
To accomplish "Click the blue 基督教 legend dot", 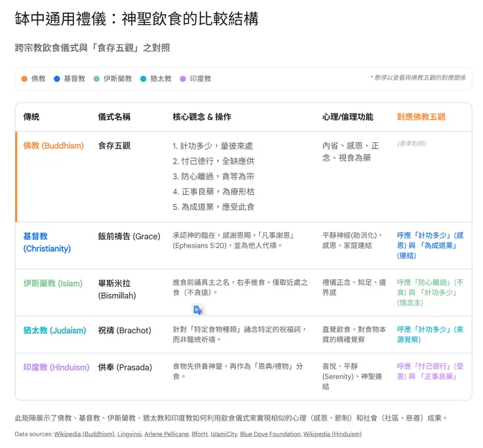I will 57,79.
